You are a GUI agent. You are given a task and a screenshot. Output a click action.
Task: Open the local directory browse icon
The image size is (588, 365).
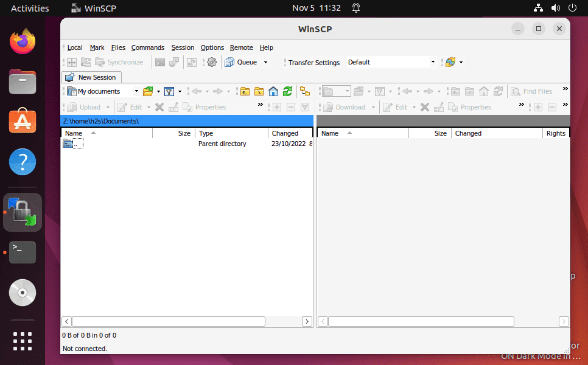point(148,91)
